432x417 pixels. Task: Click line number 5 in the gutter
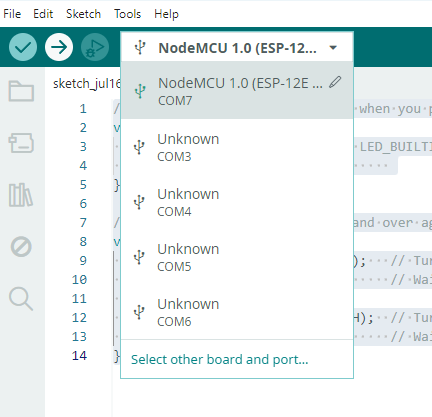pyautogui.click(x=83, y=185)
